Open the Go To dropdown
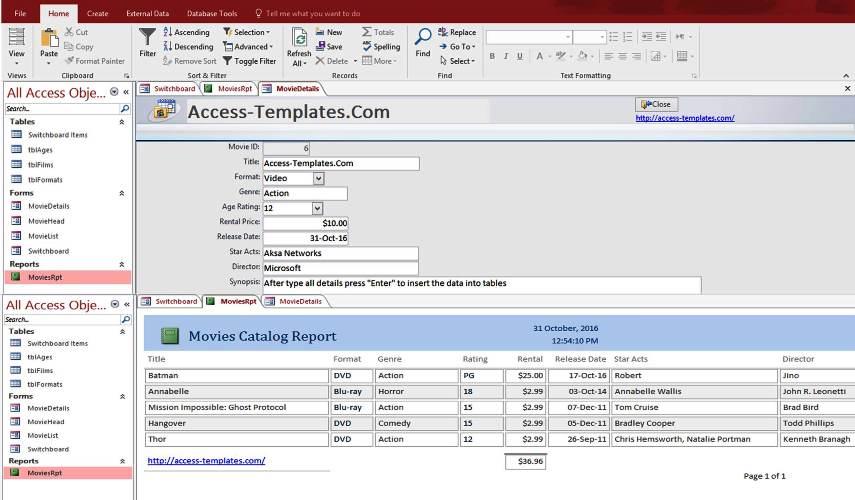Image resolution: width=855 pixels, height=500 pixels. tap(457, 46)
